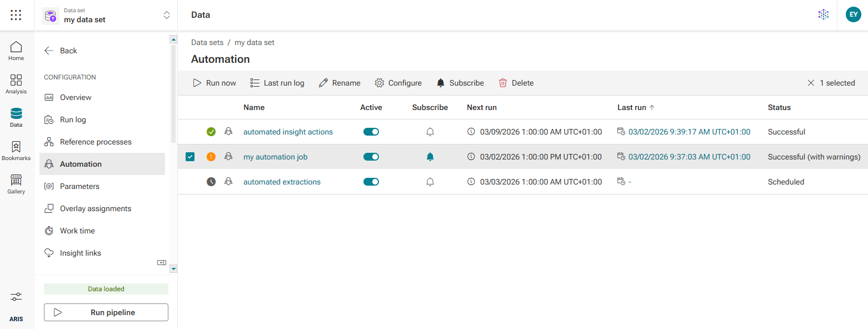Open last run 03/02/2026 9:37:03 AM link

tap(689, 157)
